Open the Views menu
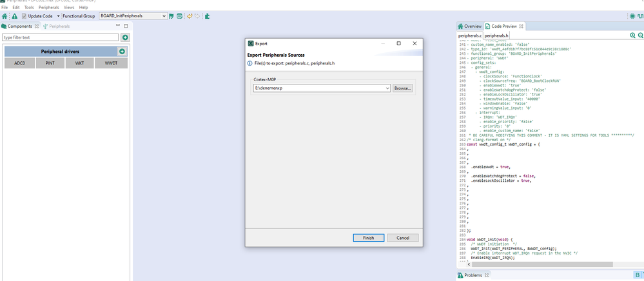Screen dimensions: 644x281 (x=69, y=7)
